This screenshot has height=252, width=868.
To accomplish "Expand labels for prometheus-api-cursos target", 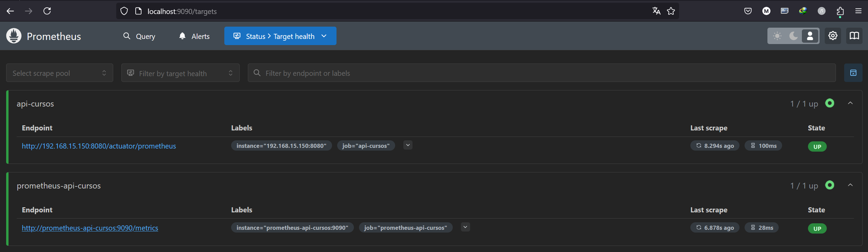I will pyautogui.click(x=465, y=227).
